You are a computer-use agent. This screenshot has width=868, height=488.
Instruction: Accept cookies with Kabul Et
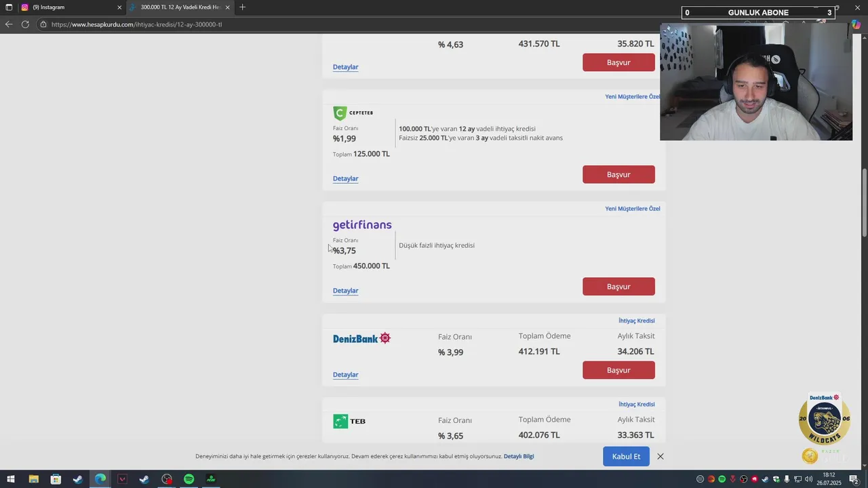626,456
